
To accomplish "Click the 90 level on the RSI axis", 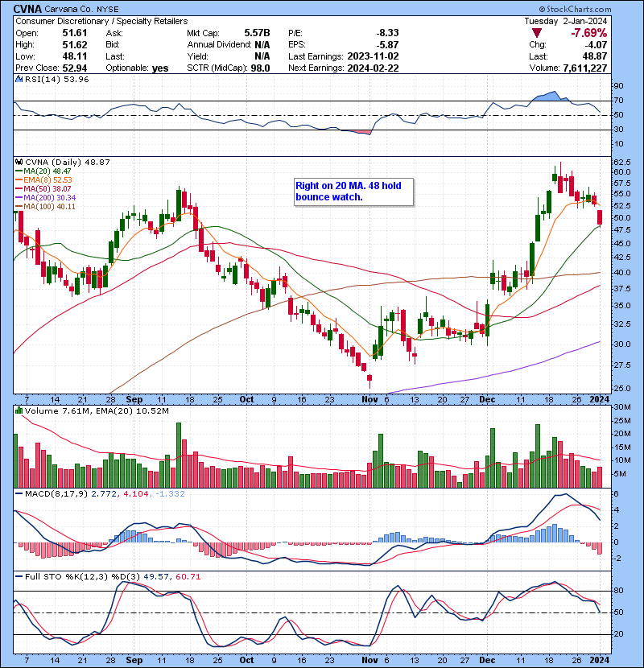I will coord(618,86).
